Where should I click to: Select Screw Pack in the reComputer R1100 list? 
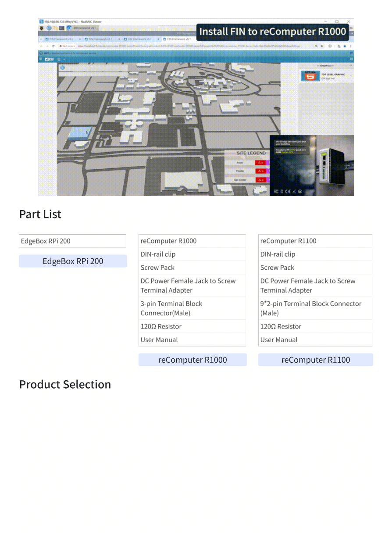[315, 268]
